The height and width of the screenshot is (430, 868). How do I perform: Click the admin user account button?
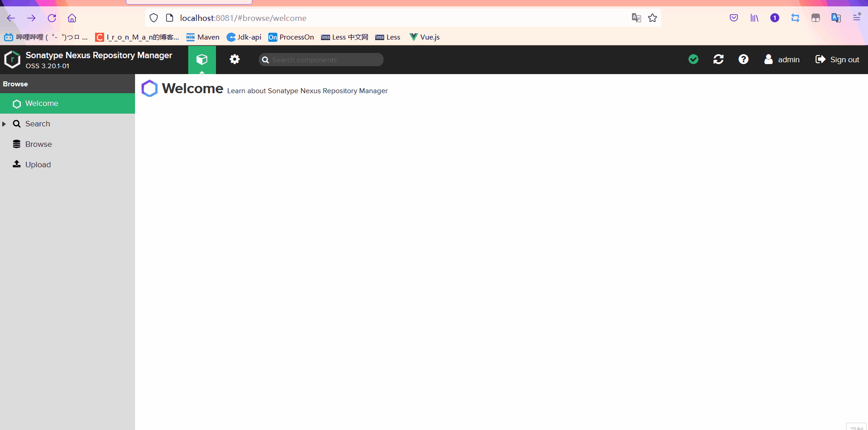[x=782, y=60]
